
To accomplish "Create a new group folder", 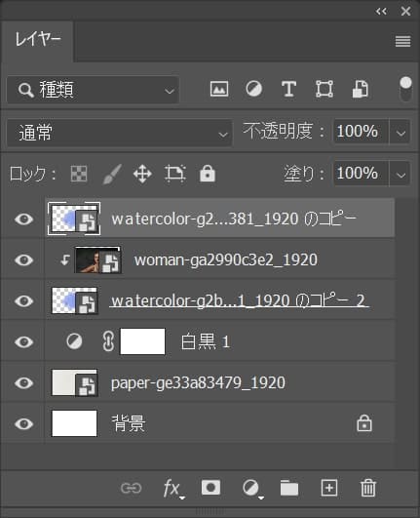I will click(x=289, y=488).
